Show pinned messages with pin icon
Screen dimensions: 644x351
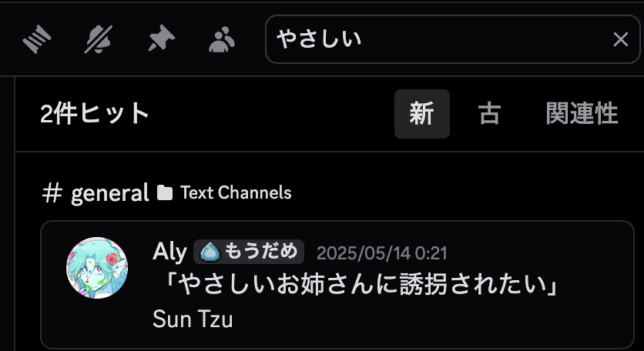pyautogui.click(x=161, y=38)
